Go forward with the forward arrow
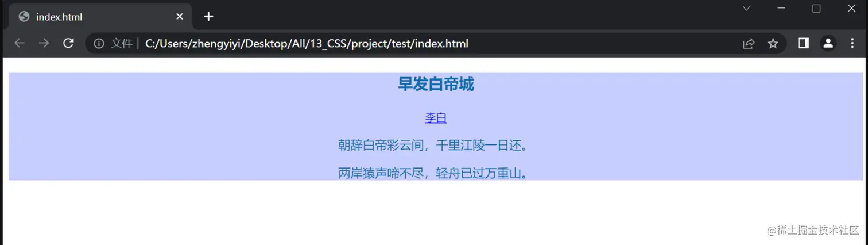 (x=44, y=44)
